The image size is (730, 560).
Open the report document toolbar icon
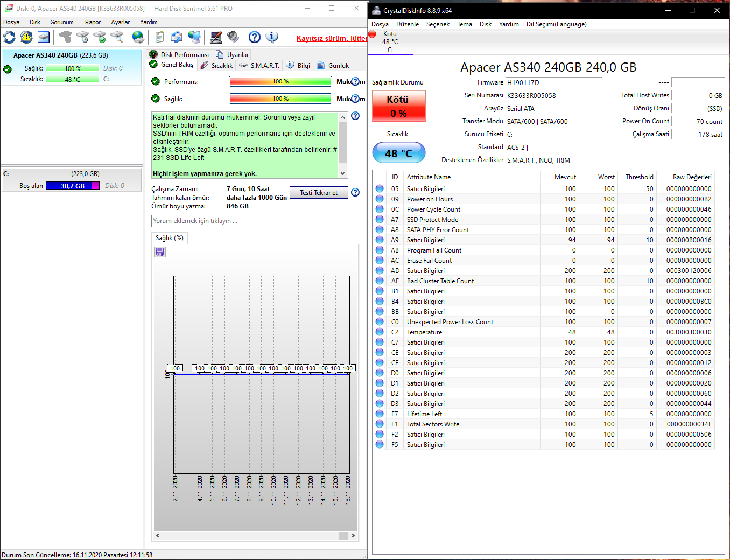click(x=160, y=37)
